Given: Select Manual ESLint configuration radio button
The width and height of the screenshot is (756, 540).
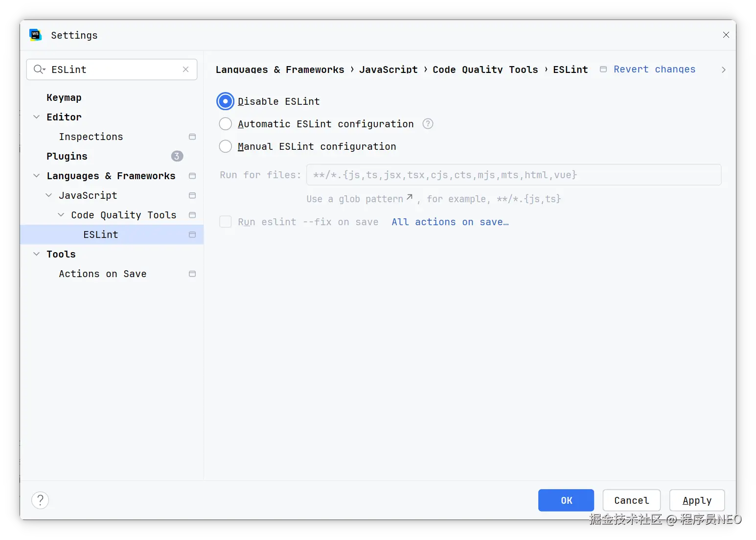Looking at the screenshot, I should pos(225,146).
